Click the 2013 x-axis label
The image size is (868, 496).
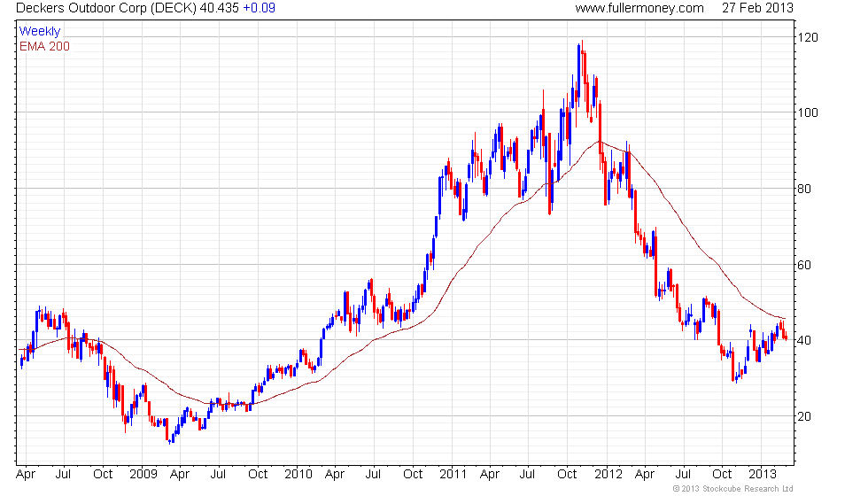[x=763, y=474]
